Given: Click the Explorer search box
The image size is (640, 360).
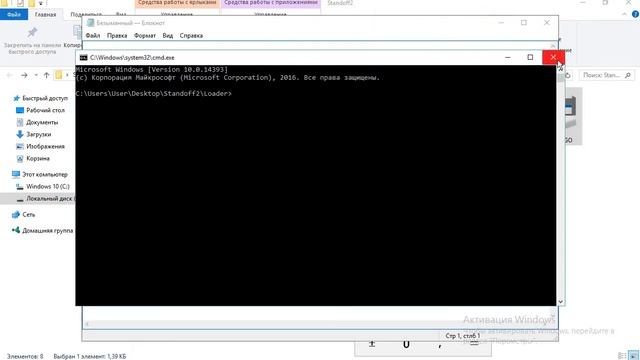Looking at the screenshot, I should click(x=607, y=75).
